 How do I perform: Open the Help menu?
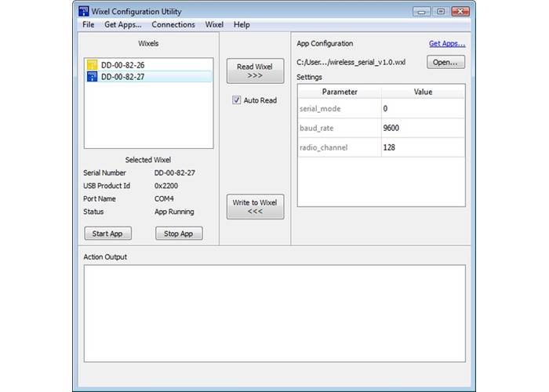[242, 24]
